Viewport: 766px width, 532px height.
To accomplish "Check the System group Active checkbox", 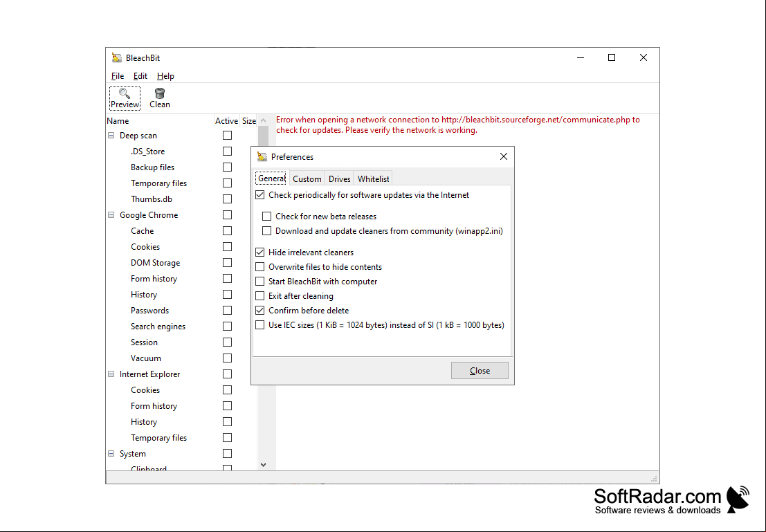I will (227, 454).
